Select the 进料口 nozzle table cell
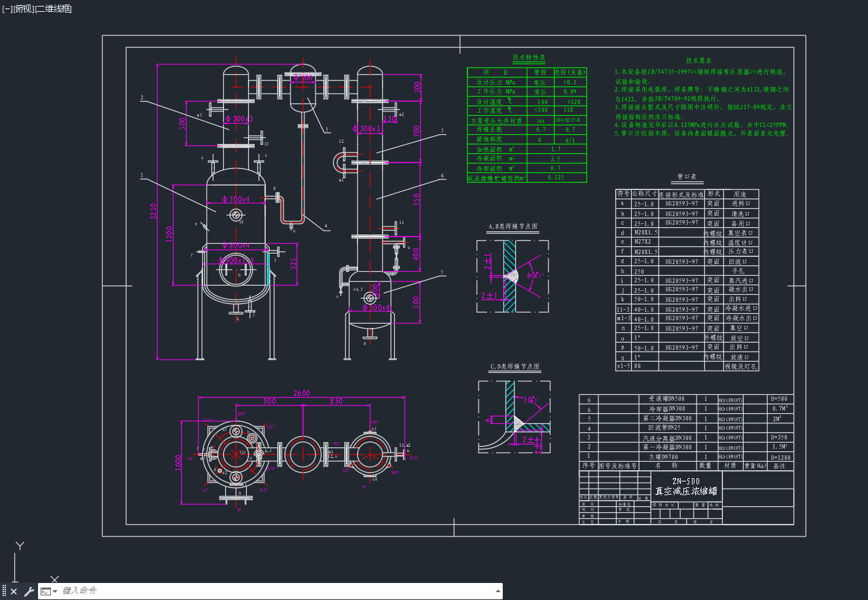868x600 pixels. tap(740, 204)
